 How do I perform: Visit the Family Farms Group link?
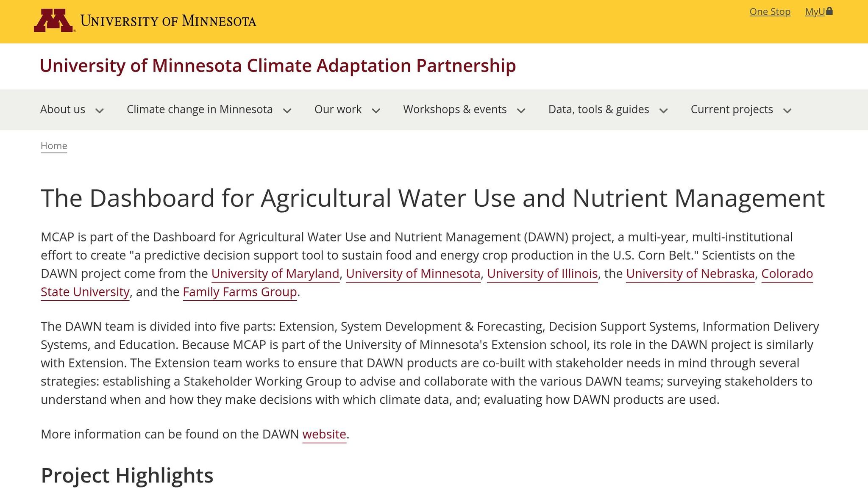click(x=240, y=292)
